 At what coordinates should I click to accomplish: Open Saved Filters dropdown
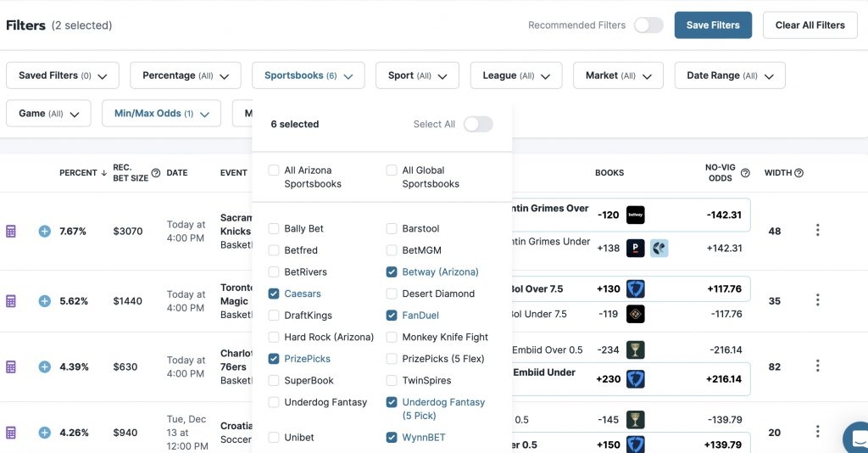pyautogui.click(x=63, y=75)
